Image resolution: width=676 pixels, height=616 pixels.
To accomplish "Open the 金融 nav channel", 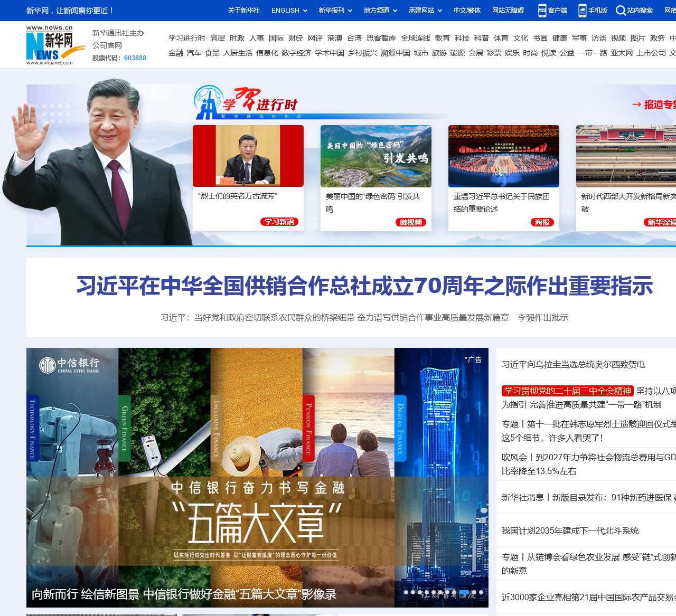I will point(176,53).
